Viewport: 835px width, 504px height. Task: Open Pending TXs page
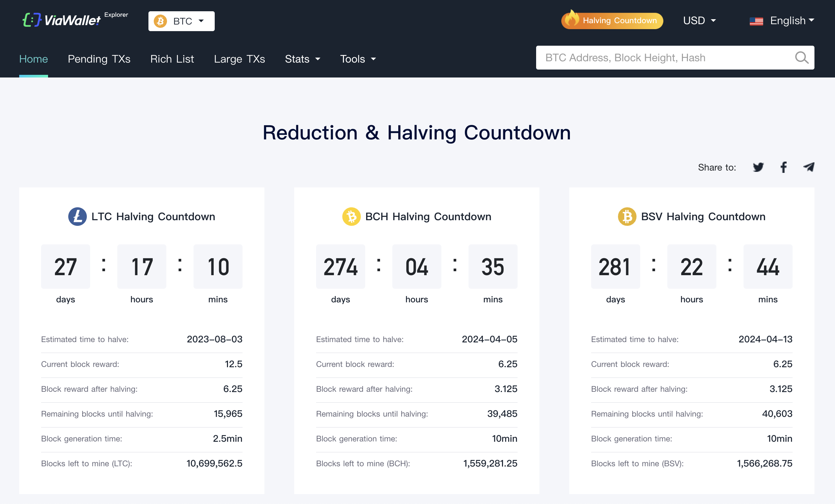click(99, 59)
